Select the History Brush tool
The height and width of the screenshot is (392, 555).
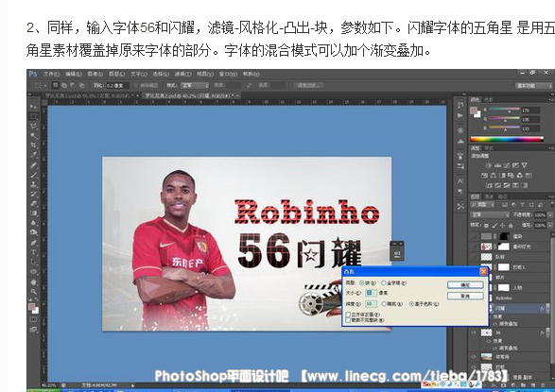click(x=34, y=194)
